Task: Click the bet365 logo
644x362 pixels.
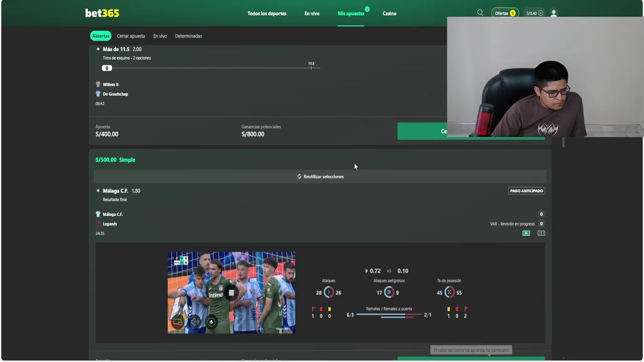Action: pyautogui.click(x=102, y=13)
